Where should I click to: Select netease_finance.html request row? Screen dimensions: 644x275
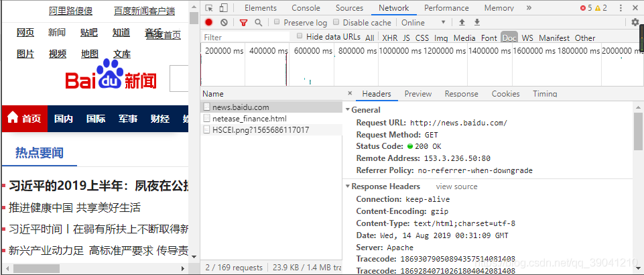click(272, 119)
